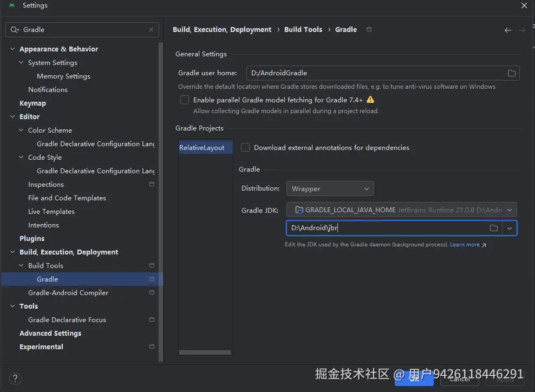Collapse the Appearance & Behavior section
Viewport: 535px width, 392px height.
point(12,49)
